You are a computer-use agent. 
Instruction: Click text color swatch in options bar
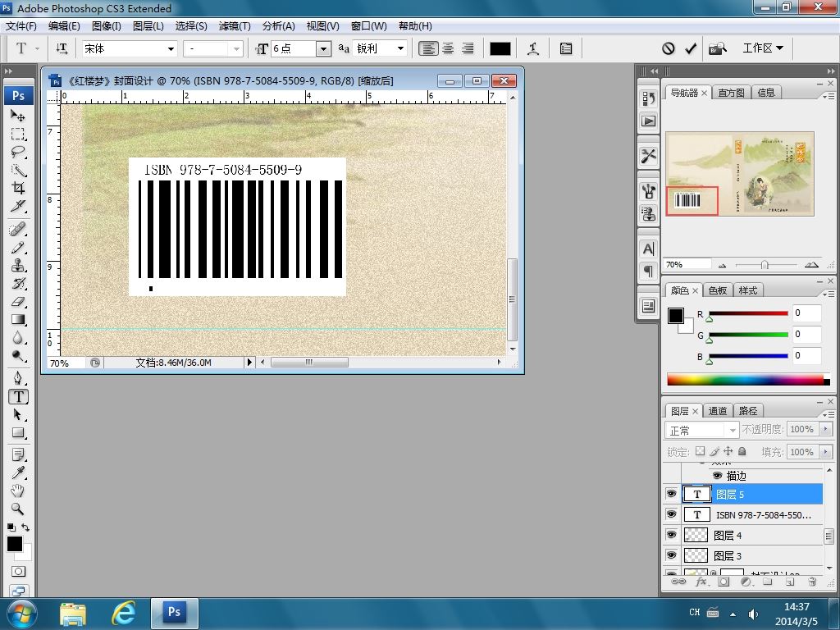tap(500, 48)
